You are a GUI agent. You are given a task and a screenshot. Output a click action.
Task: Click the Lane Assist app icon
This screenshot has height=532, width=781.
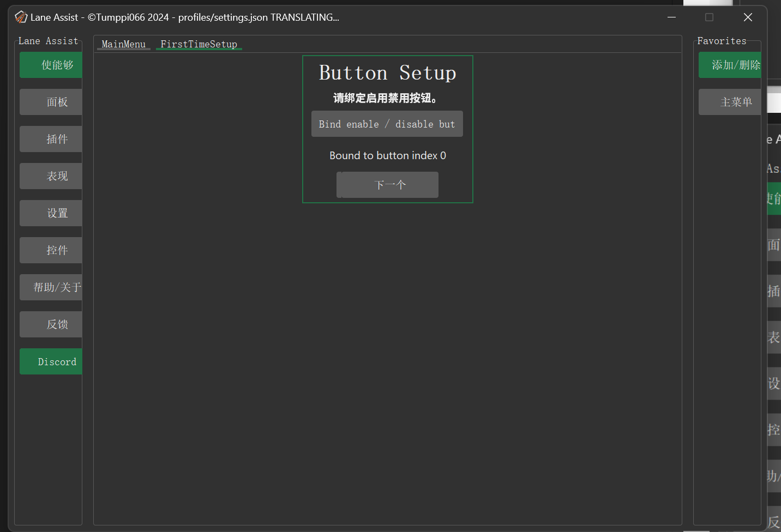tap(21, 17)
